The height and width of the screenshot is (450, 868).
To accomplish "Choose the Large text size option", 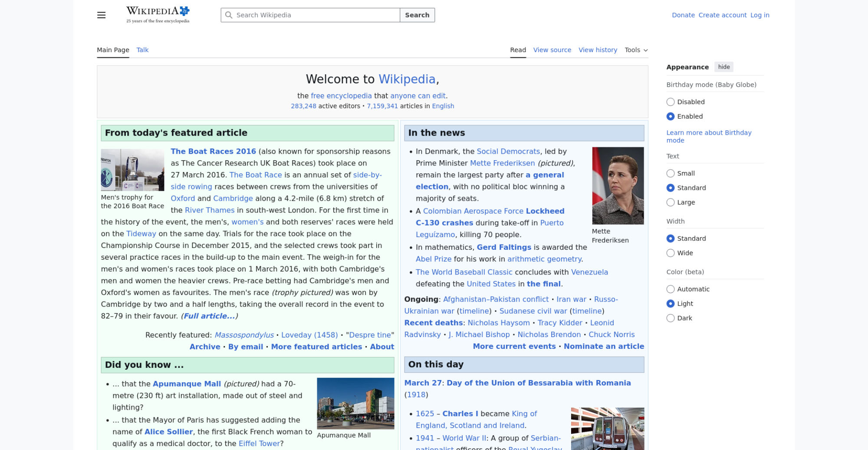I will 671,202.
